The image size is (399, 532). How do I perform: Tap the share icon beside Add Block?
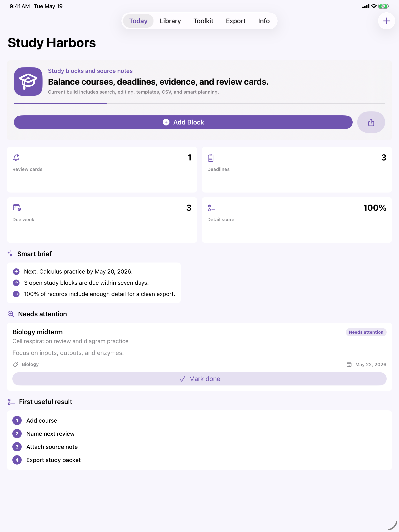pos(371,122)
